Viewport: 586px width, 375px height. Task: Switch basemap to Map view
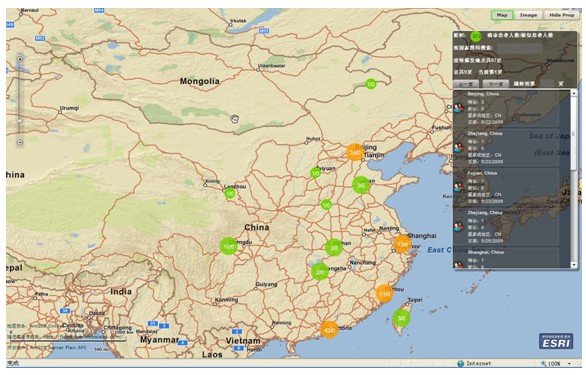(502, 15)
